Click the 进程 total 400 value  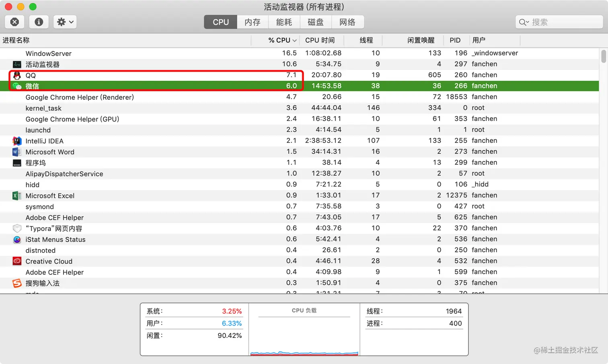click(x=455, y=323)
